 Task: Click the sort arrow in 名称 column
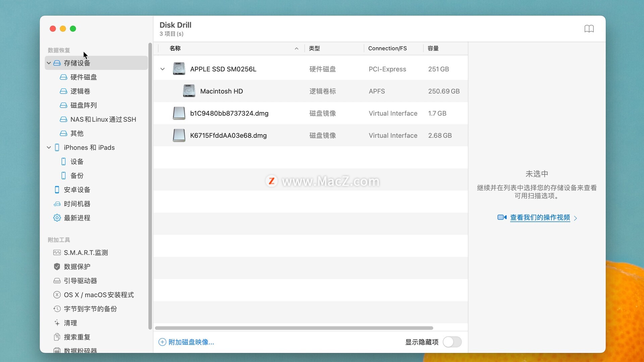point(297,49)
